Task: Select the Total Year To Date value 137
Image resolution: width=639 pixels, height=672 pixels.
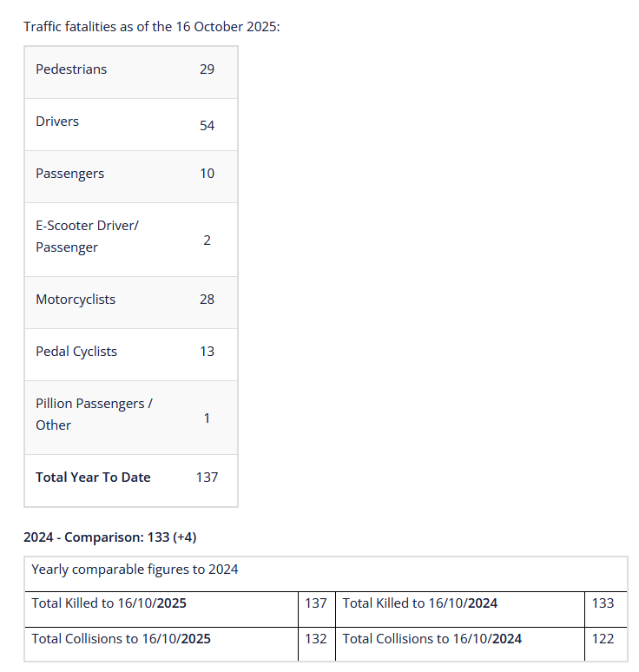Action: click(207, 478)
